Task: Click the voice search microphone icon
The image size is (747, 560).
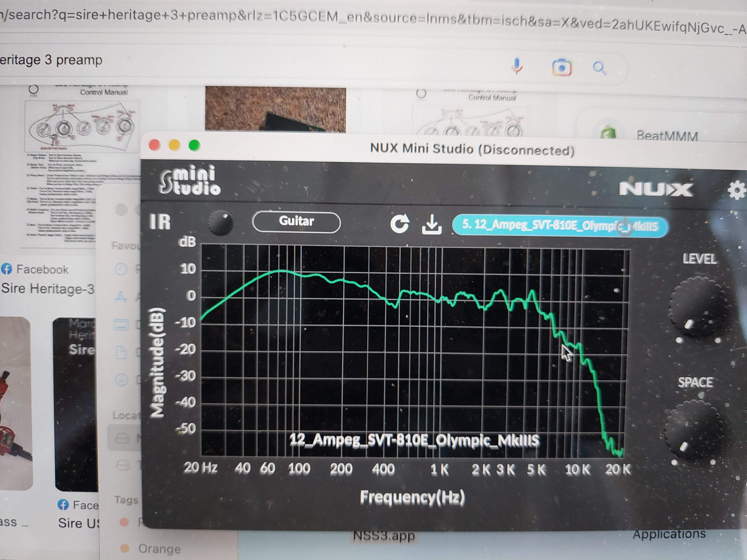Action: 517,66
